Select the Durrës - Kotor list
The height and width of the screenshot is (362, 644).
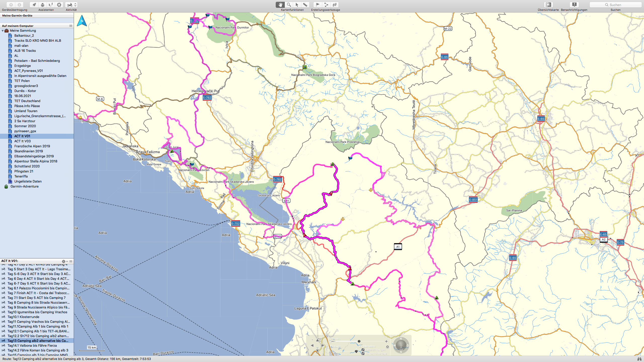point(37,91)
